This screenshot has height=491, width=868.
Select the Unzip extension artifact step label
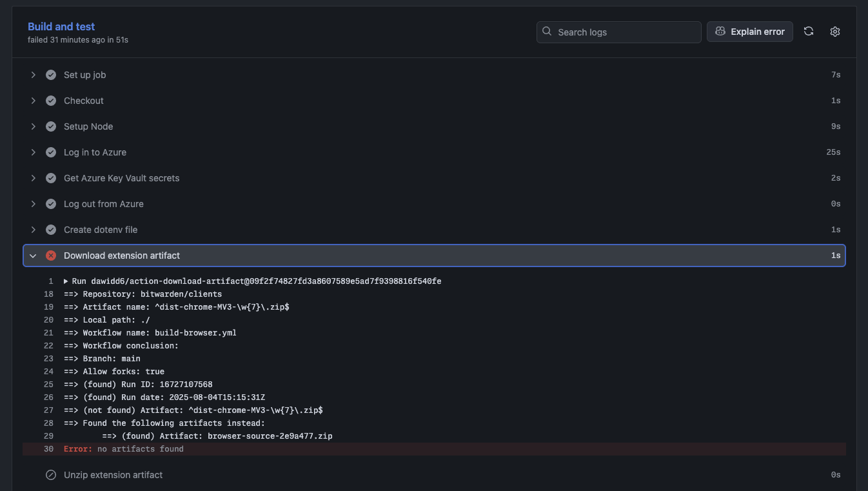tap(113, 475)
